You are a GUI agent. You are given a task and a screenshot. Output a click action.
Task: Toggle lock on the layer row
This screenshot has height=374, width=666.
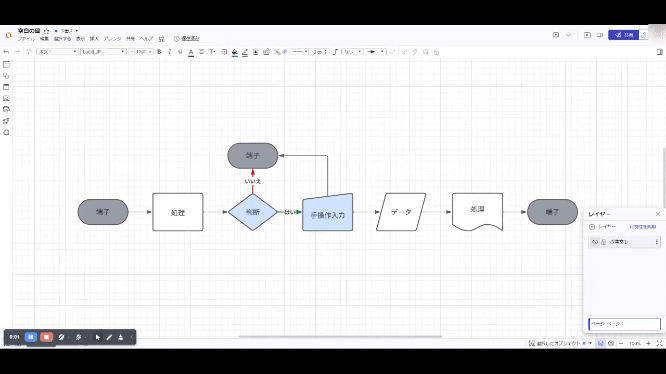click(604, 242)
